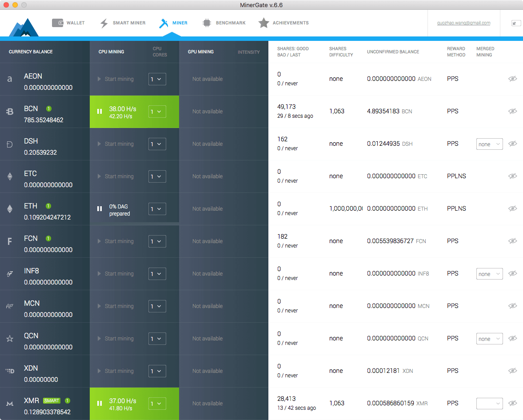The image size is (523, 420).
Task: Click the QCN star currency icon
Action: click(x=9, y=339)
